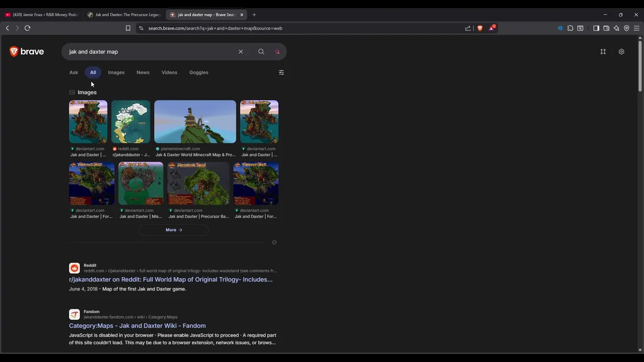This screenshot has height=362, width=644.
Task: Open the Extensions puzzle piece menu
Action: 570,28
